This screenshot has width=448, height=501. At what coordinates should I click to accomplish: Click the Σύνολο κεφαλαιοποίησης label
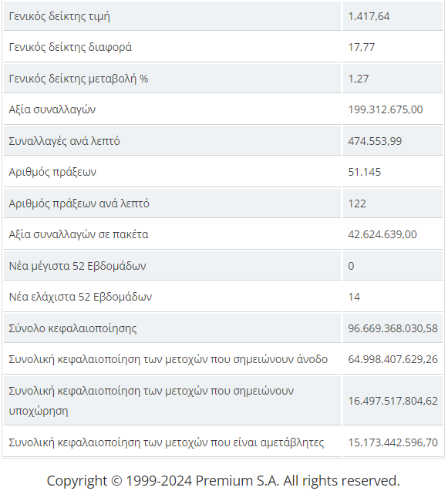[x=72, y=328]
